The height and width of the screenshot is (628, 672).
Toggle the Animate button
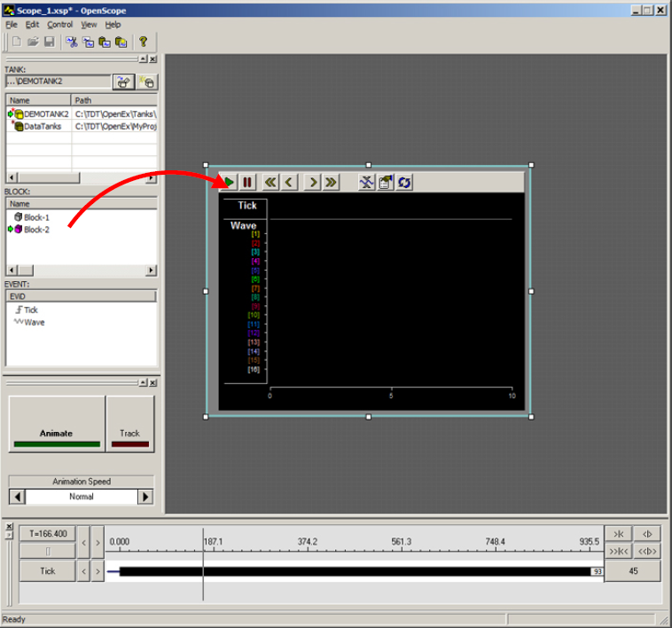pos(57,420)
